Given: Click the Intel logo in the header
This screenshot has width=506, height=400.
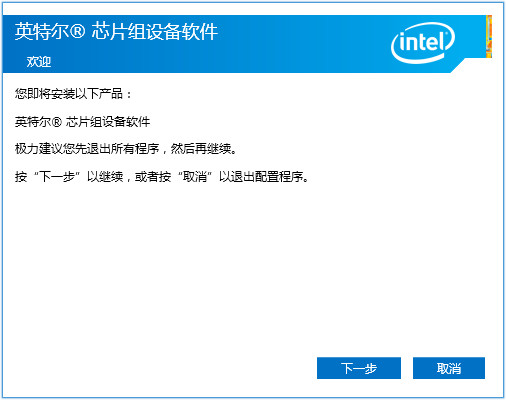Looking at the screenshot, I should pyautogui.click(x=423, y=43).
